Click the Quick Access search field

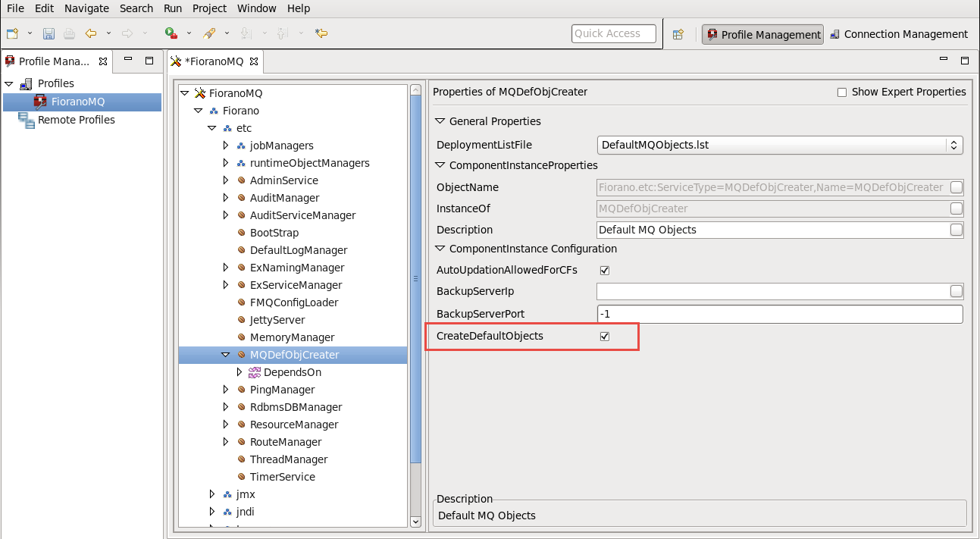[614, 33]
